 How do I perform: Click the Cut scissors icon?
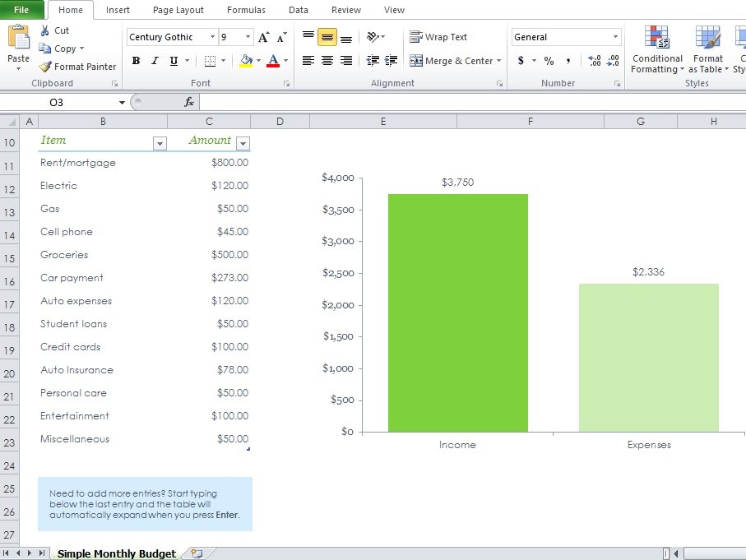[44, 30]
